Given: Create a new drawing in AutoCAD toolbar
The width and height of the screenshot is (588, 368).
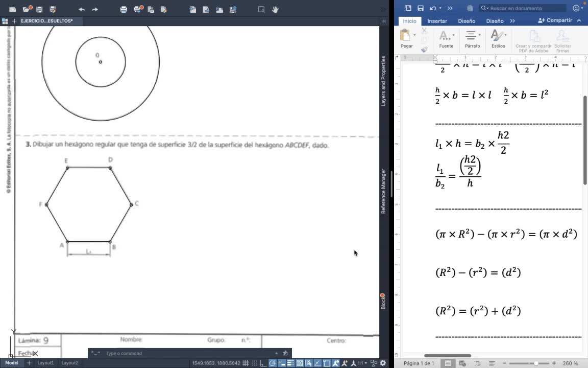Looking at the screenshot, I should (x=12, y=9).
